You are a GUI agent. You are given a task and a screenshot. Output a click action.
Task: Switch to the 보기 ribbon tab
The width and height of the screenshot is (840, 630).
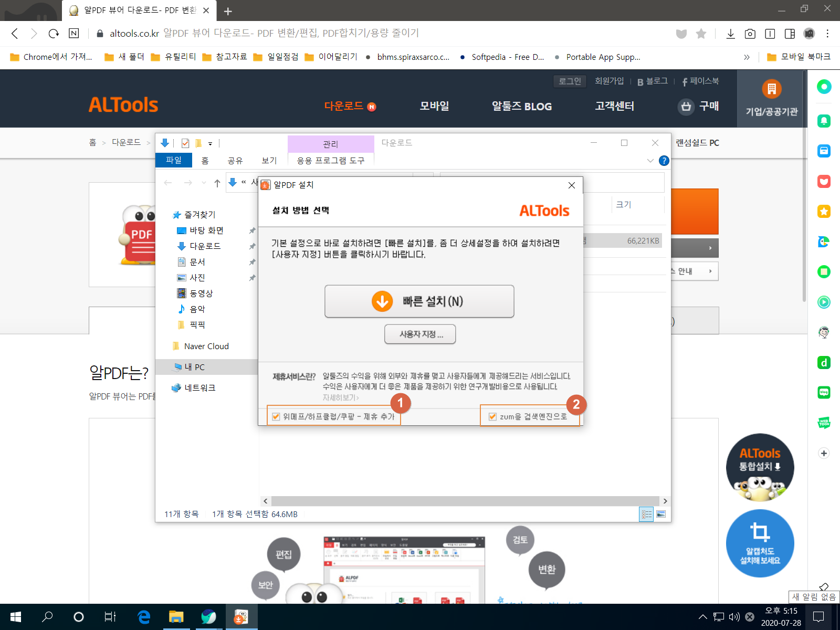pos(269,160)
